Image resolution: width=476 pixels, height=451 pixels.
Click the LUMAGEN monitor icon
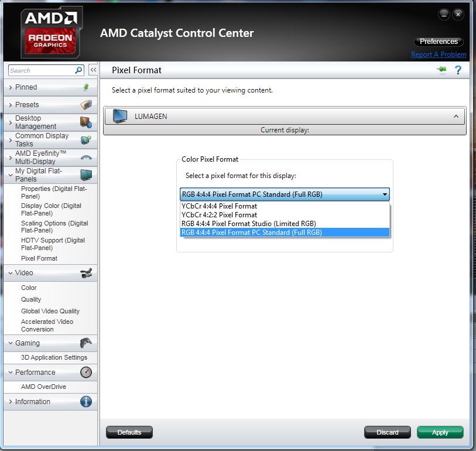tap(120, 117)
